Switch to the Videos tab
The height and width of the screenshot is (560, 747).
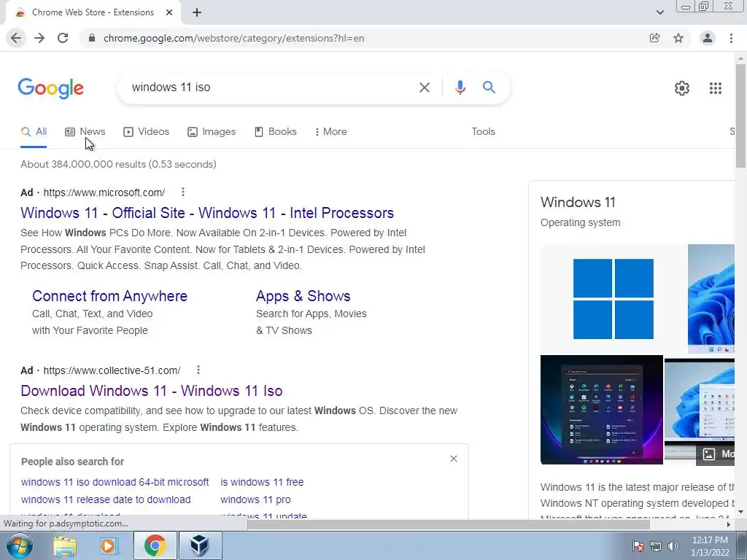(146, 132)
